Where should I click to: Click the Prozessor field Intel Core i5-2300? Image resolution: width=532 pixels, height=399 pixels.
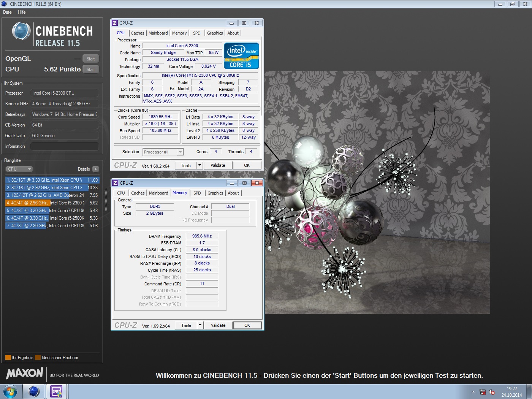65,93
